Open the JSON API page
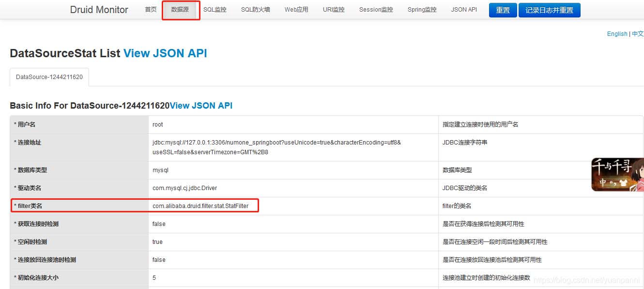Viewport: 644px width, 289px height. pyautogui.click(x=463, y=9)
